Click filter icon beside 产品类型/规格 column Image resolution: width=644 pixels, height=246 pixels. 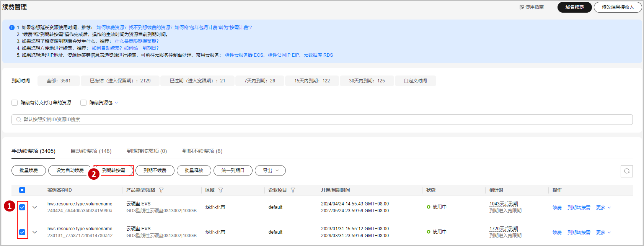[161, 190]
